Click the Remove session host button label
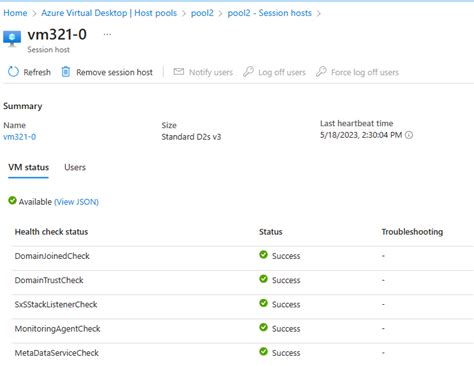The width and height of the screenshot is (474, 366). point(114,72)
